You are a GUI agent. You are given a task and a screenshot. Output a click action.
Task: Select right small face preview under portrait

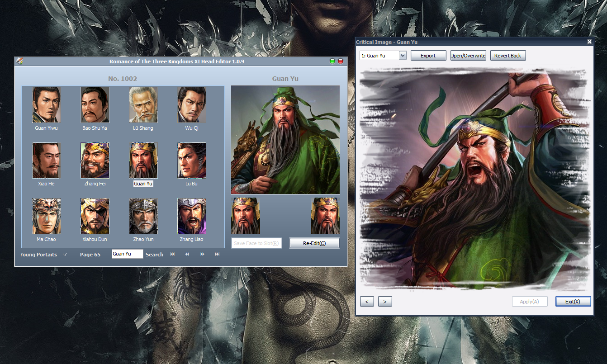click(x=325, y=216)
